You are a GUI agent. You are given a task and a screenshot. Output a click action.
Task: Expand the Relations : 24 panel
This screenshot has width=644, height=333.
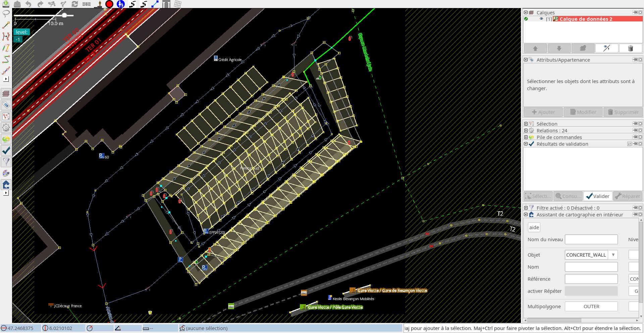click(526, 131)
